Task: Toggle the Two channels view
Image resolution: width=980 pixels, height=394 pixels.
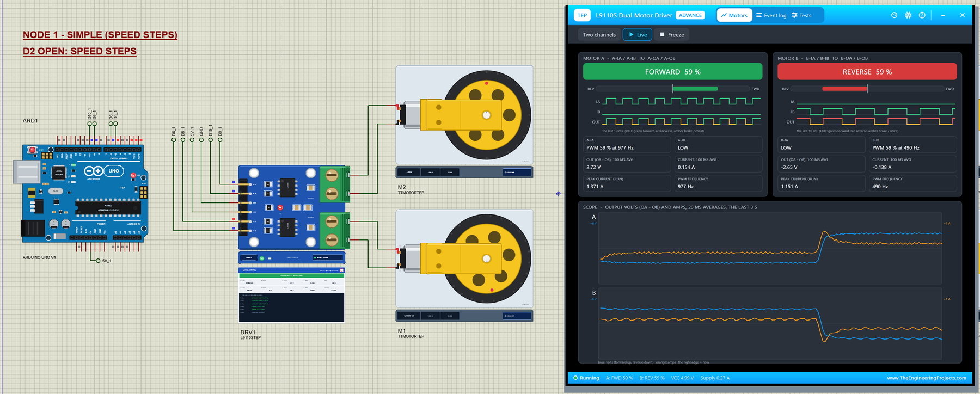Action: click(x=599, y=35)
